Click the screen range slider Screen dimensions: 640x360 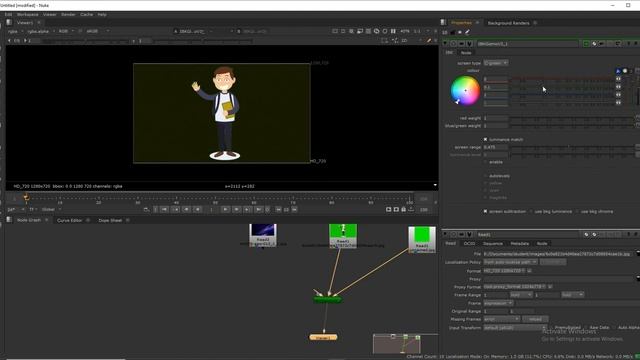pyautogui.click(x=571, y=147)
